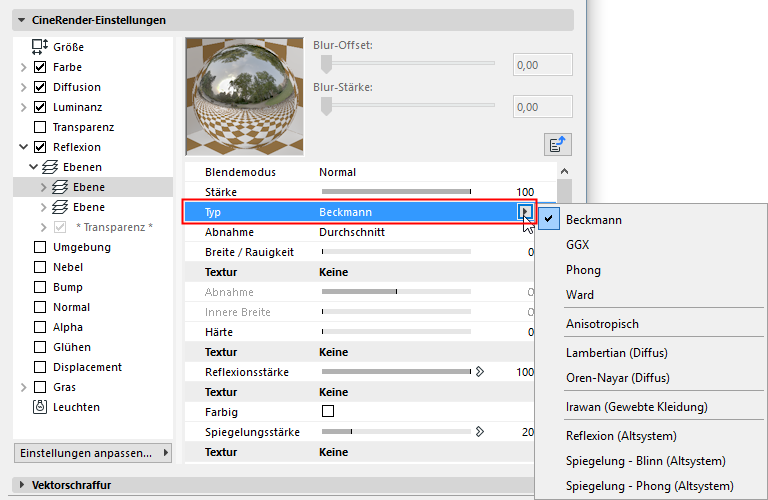
Task: Disable the Diffusion channel checkbox
Action: pyautogui.click(x=40, y=87)
